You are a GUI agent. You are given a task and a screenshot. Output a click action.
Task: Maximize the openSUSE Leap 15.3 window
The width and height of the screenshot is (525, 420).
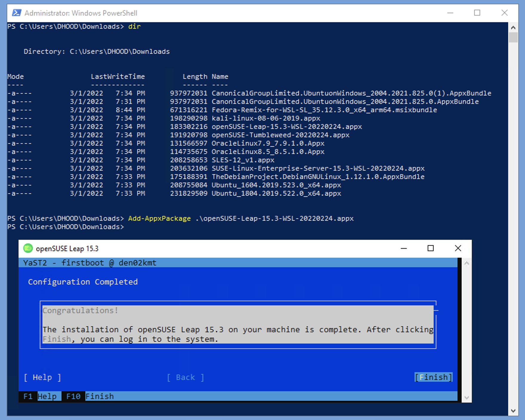(430, 248)
